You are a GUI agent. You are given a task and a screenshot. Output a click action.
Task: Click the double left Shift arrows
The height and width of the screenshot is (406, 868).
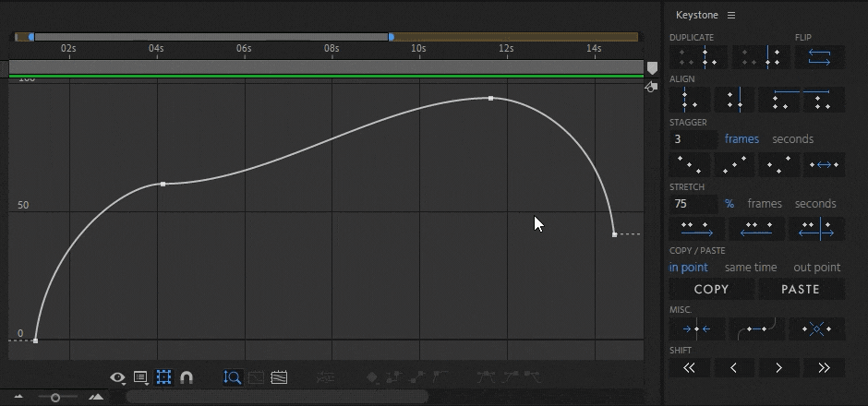click(x=689, y=367)
